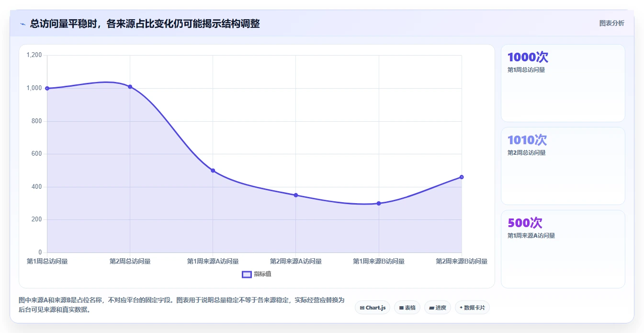Click the 第1周总访问量 caption under 1000次
Viewport: 644px width, 333px height.
click(x=526, y=69)
